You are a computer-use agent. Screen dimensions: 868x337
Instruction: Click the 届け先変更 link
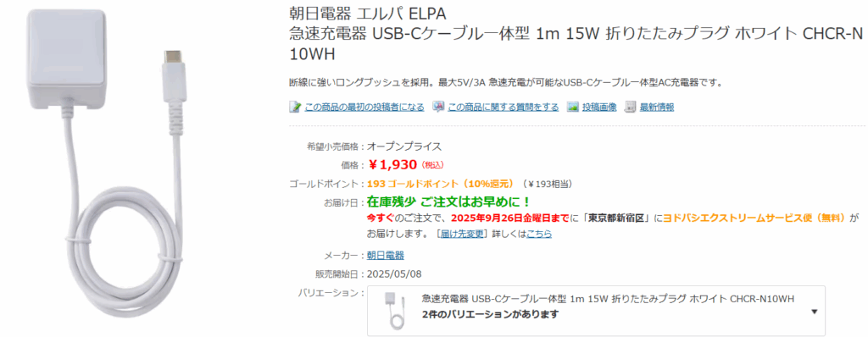pos(462,234)
